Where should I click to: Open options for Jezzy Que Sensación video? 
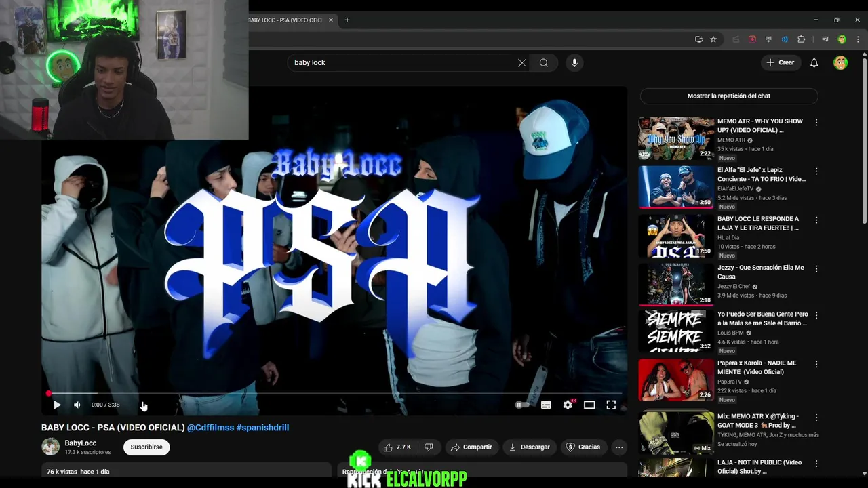coord(816,269)
